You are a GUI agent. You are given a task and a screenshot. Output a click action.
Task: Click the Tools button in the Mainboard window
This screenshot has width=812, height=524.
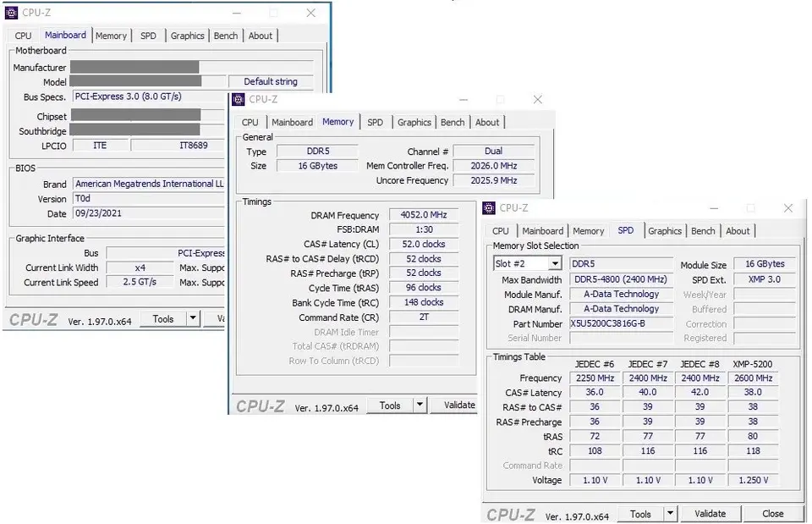click(x=162, y=318)
